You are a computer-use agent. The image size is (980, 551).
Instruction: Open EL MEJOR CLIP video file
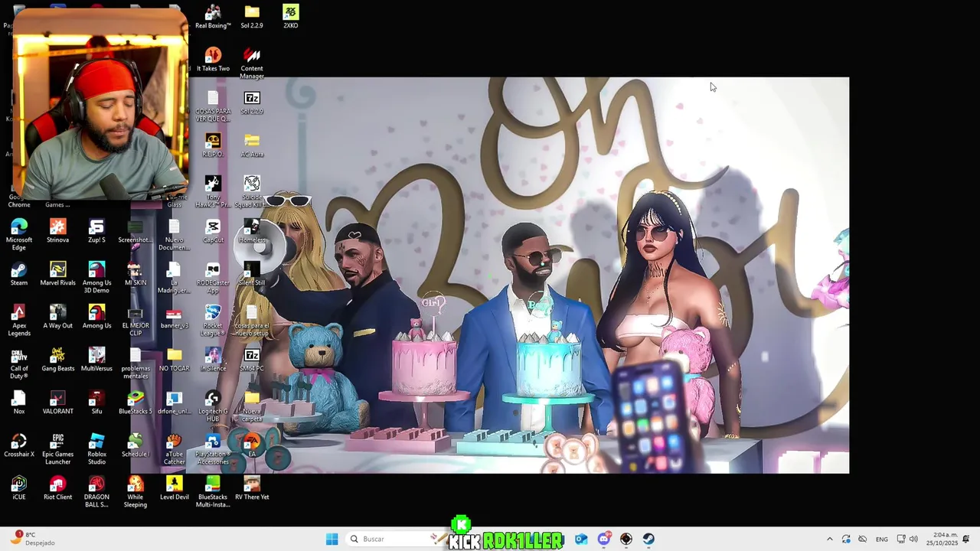point(136,320)
